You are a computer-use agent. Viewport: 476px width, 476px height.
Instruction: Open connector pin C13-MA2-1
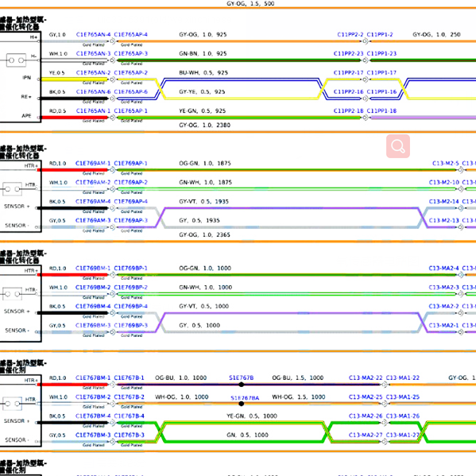[444, 326]
